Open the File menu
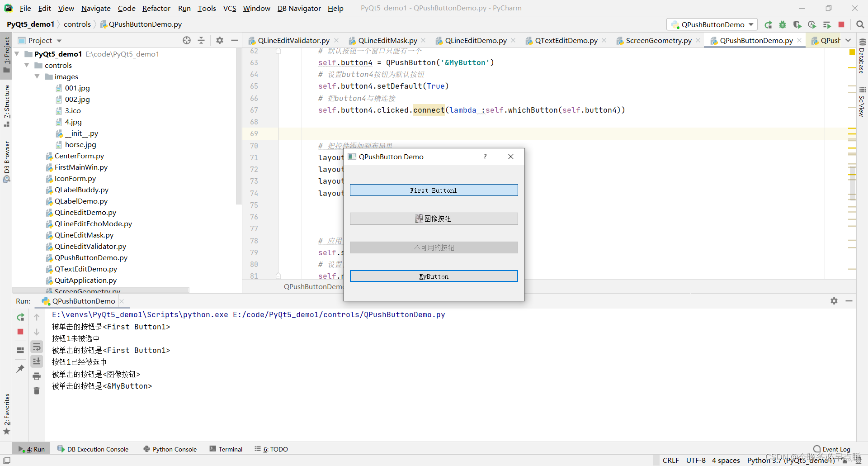This screenshot has height=466, width=868. tap(25, 8)
